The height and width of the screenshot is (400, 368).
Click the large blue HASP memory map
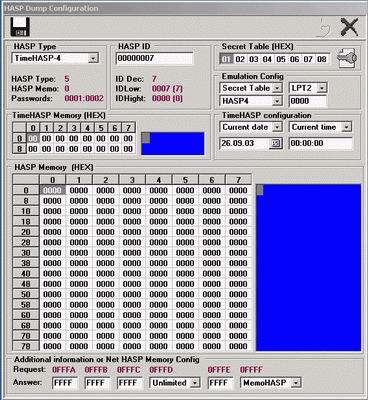(308, 267)
